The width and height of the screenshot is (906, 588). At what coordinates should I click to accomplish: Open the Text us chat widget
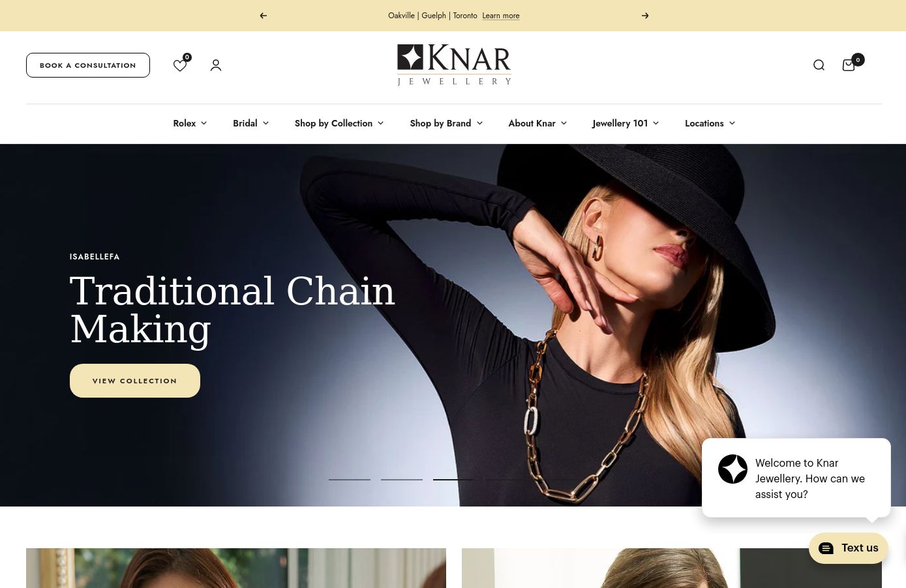click(x=849, y=548)
